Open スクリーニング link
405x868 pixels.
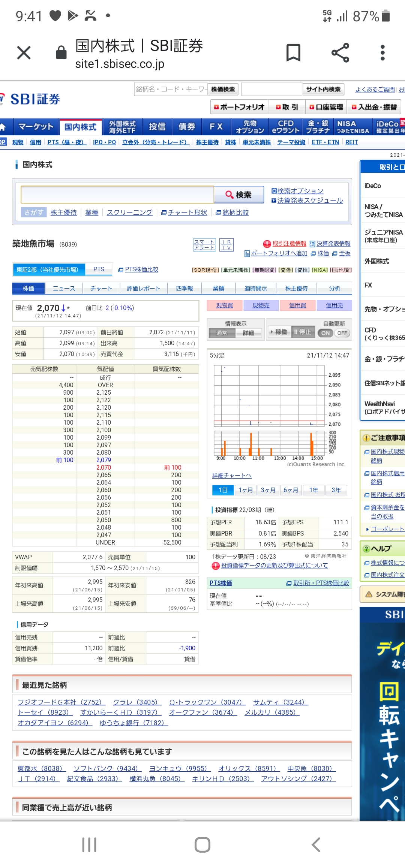(130, 213)
